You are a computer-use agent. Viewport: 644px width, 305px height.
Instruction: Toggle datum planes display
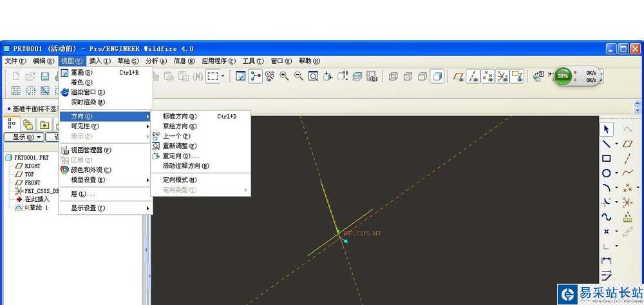pyautogui.click(x=459, y=76)
